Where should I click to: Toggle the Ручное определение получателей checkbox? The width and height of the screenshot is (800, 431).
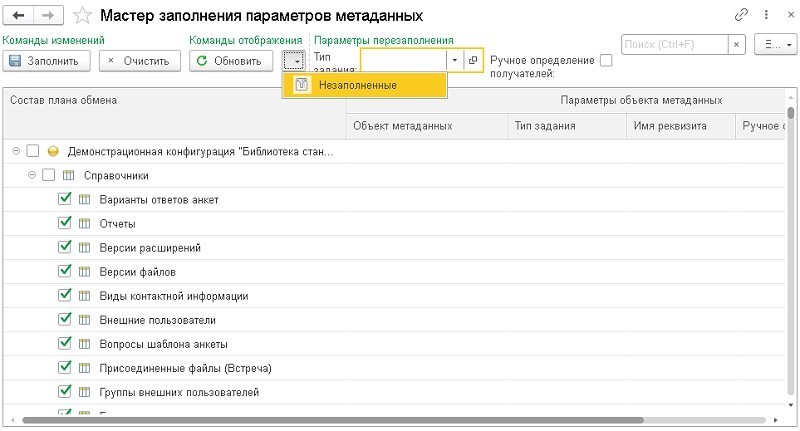[606, 61]
